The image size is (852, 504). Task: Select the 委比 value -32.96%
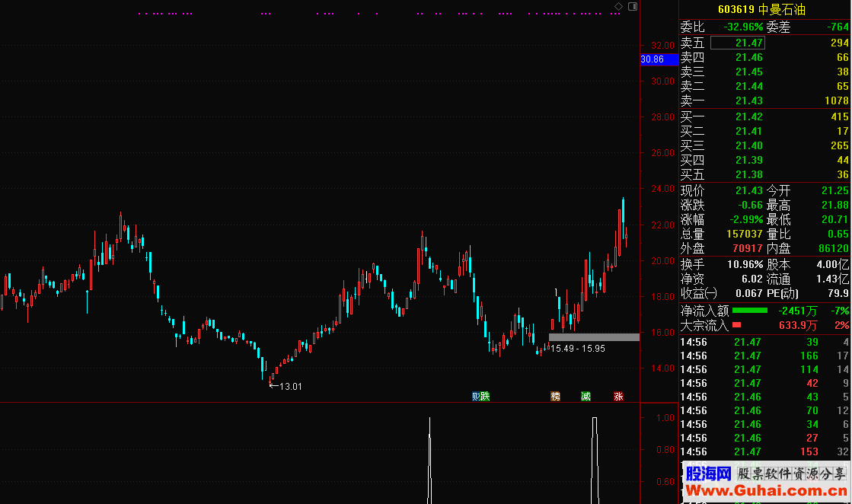[x=743, y=27]
